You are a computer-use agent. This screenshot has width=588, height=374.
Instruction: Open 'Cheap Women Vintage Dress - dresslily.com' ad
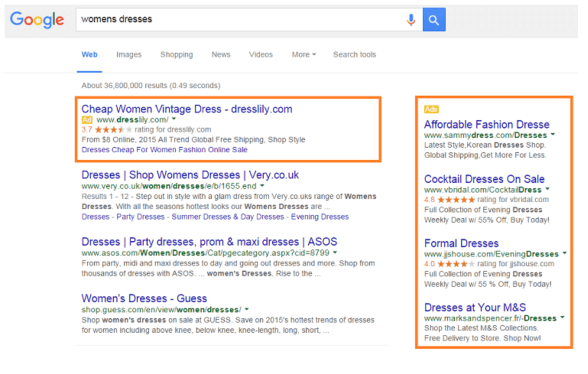tap(187, 109)
